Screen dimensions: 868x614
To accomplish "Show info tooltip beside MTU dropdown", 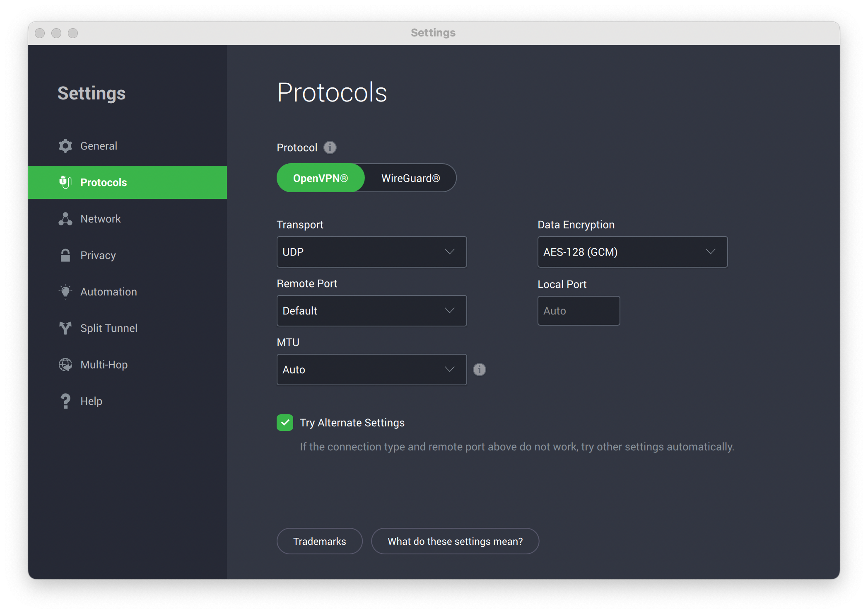I will [480, 370].
